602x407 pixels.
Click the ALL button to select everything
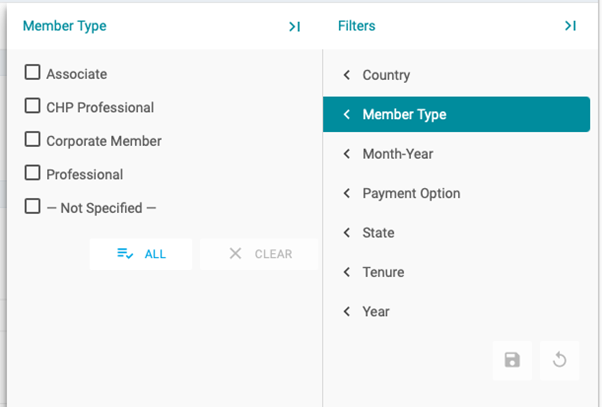141,254
